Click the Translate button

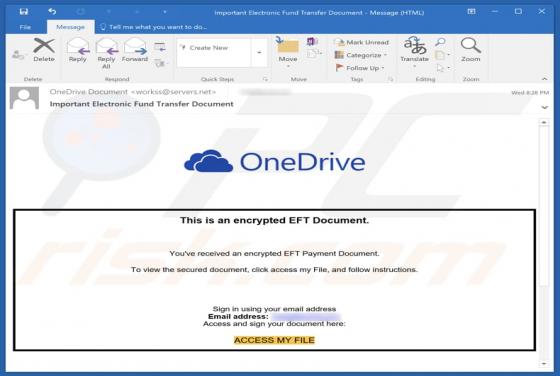(x=415, y=53)
